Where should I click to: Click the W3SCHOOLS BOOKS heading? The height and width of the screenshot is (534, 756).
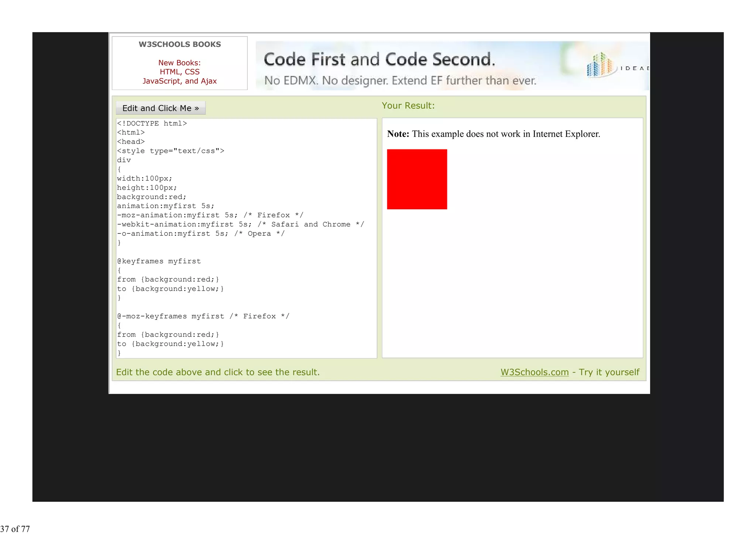click(x=179, y=44)
